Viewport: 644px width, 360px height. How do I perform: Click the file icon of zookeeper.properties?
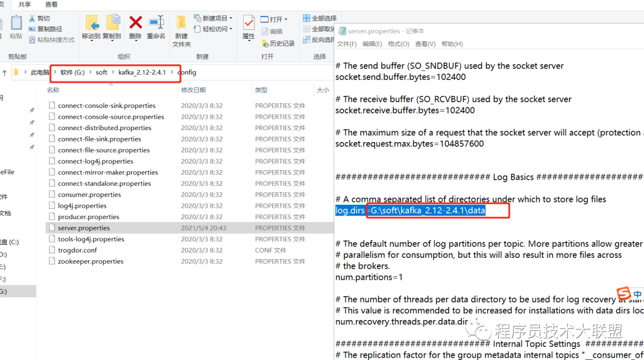click(52, 260)
